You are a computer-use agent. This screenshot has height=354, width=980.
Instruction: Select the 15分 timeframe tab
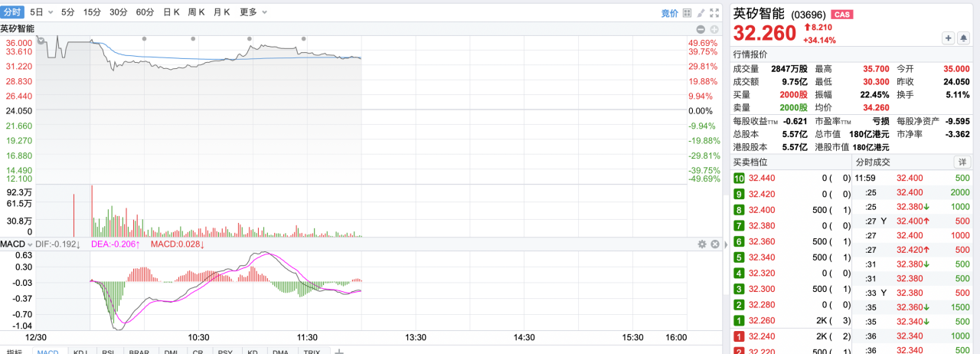[92, 12]
